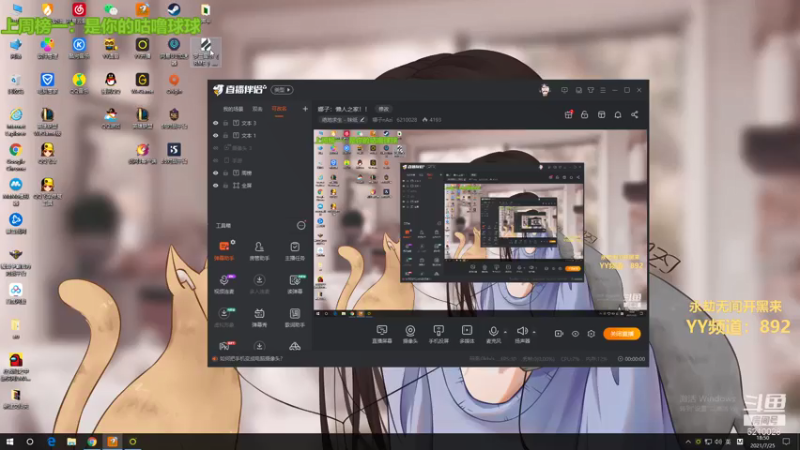This screenshot has width=800, height=450.
Task: Open the help link about phone camera
Action: tap(251, 359)
